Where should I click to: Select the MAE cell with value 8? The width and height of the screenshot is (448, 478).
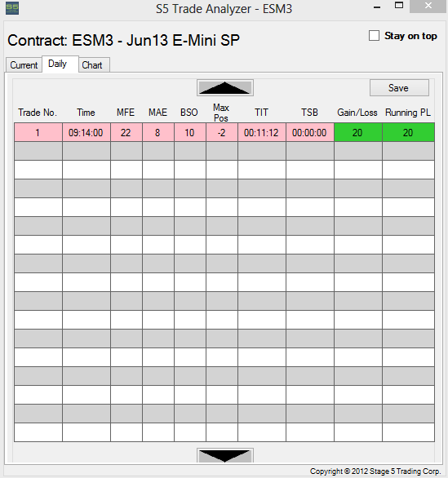[x=158, y=132]
